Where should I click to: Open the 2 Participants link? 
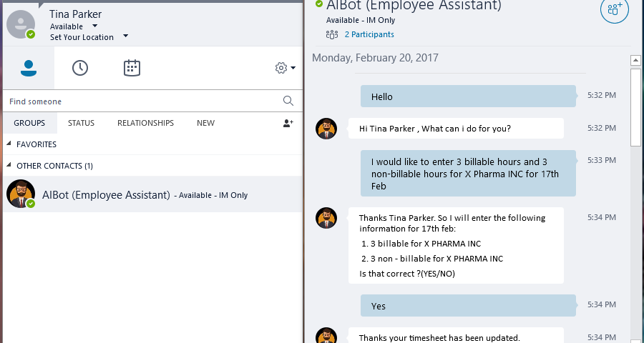point(369,34)
